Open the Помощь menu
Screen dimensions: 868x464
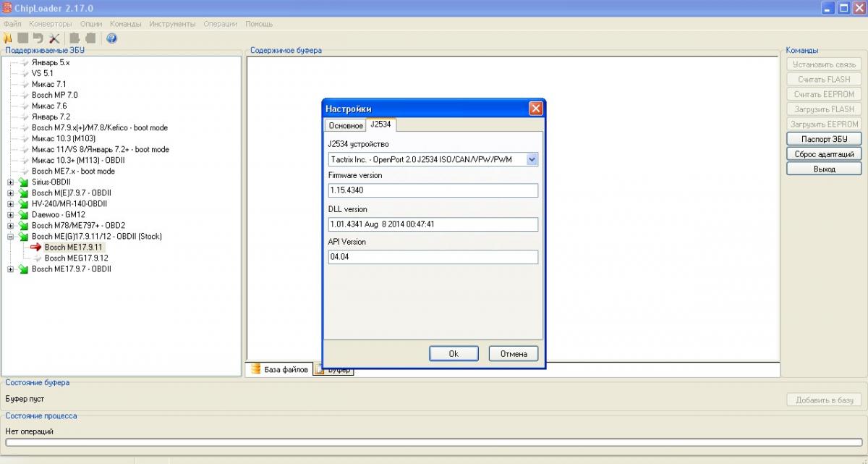pyautogui.click(x=259, y=24)
